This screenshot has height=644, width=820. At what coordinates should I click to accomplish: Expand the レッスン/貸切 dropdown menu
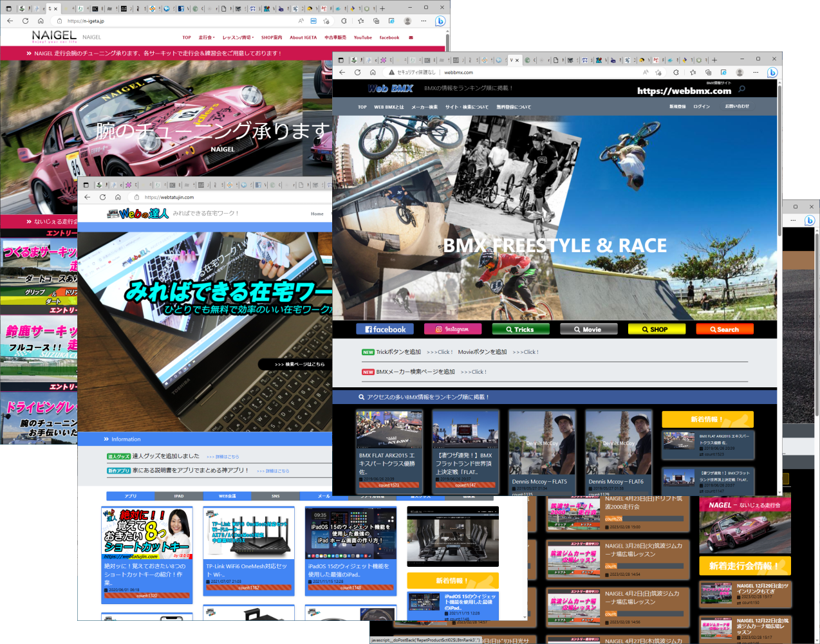[238, 37]
